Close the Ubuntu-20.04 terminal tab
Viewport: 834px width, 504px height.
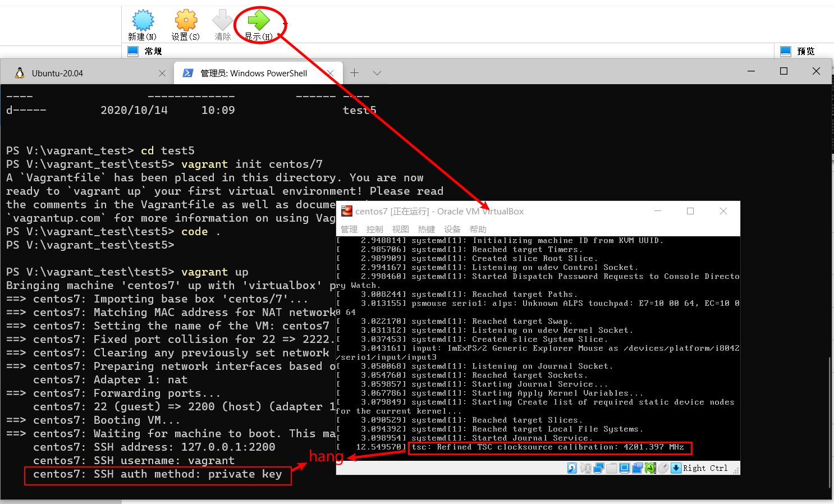162,73
